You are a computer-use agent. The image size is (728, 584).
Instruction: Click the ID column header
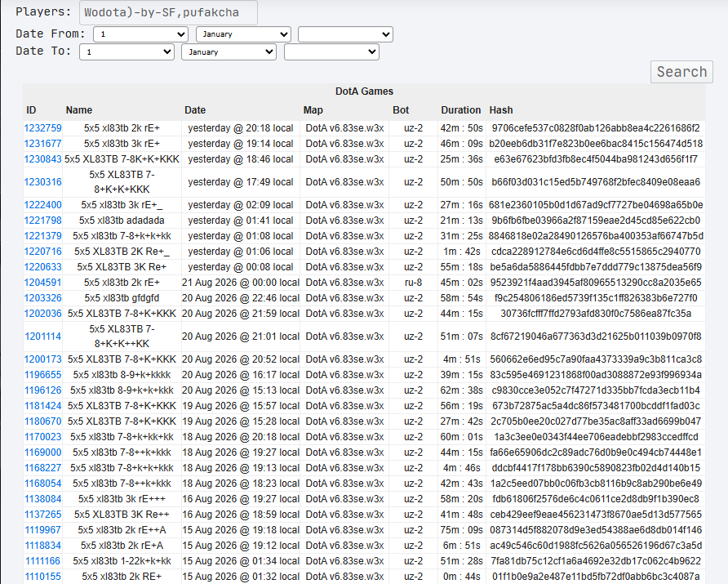click(x=31, y=110)
